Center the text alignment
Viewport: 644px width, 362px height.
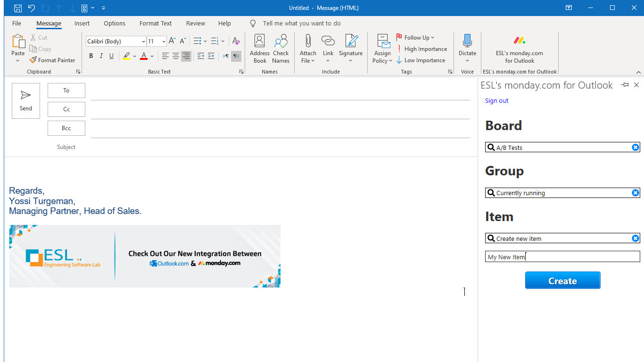(176, 56)
